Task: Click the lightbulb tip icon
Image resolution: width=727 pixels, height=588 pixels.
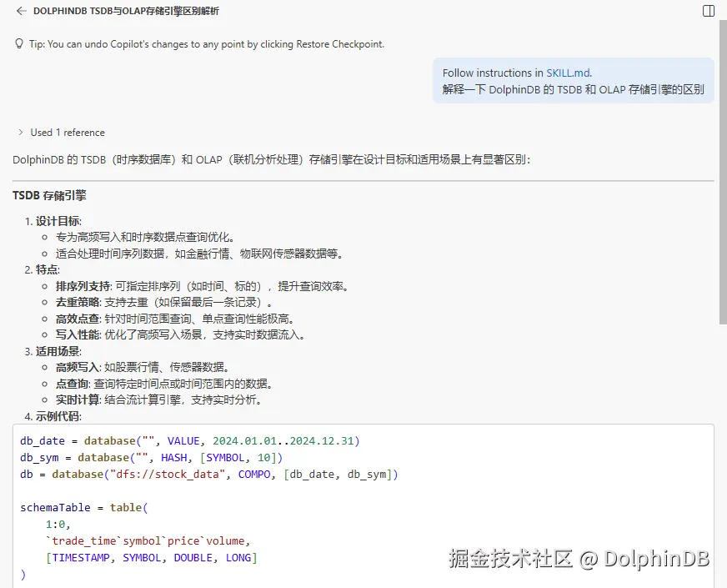Action: [19, 44]
